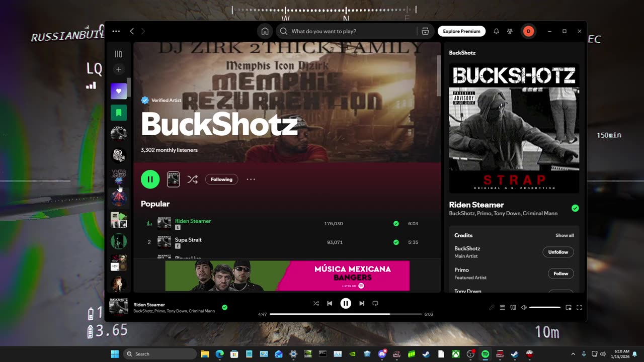Open the miniplayer
This screenshot has width=644, height=362.
tap(569, 307)
